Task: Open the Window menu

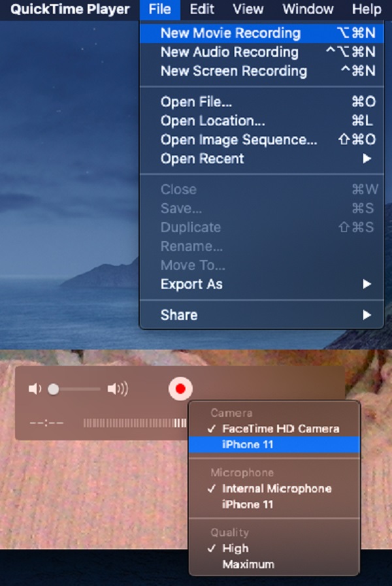Action: click(x=308, y=9)
